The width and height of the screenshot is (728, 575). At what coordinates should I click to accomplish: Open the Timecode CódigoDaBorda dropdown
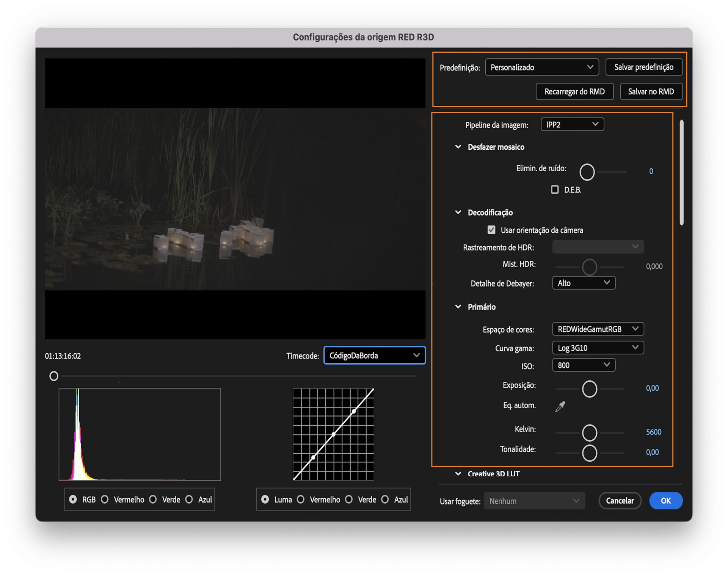coord(374,355)
